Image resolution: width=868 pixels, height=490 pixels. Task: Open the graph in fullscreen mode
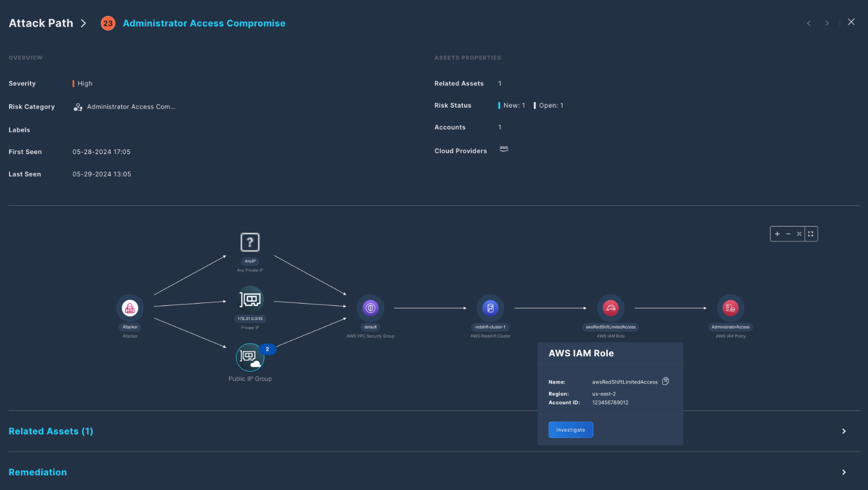[x=811, y=234]
